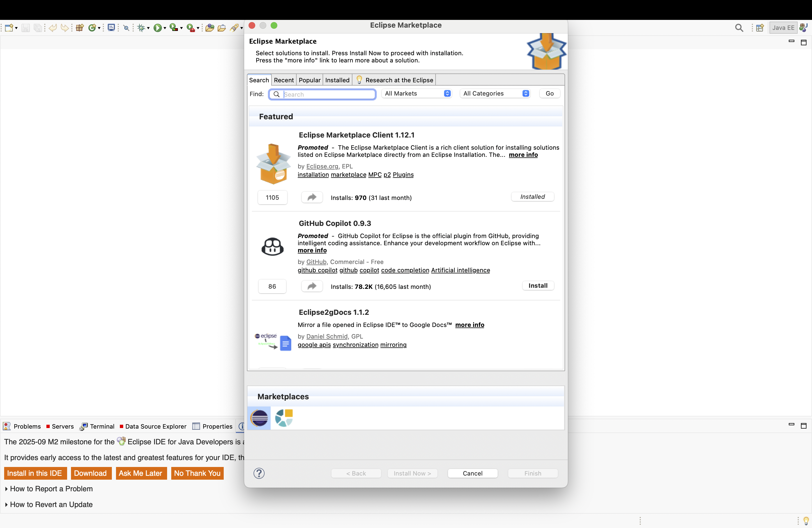Open more info for GitHub Copilot
The height and width of the screenshot is (528, 812).
(312, 250)
